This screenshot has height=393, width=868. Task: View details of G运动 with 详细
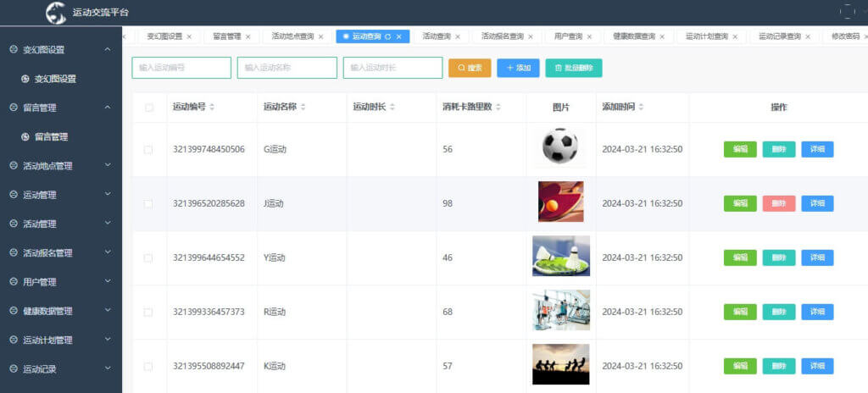[818, 149]
